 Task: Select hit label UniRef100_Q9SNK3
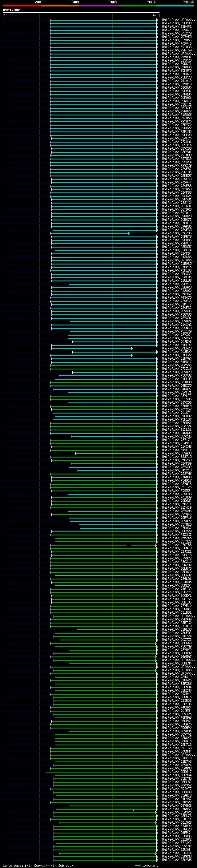pos(177,328)
